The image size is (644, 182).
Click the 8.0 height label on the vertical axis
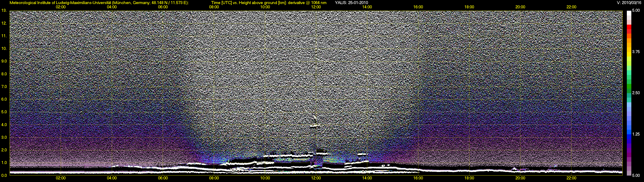pyautogui.click(x=4, y=74)
